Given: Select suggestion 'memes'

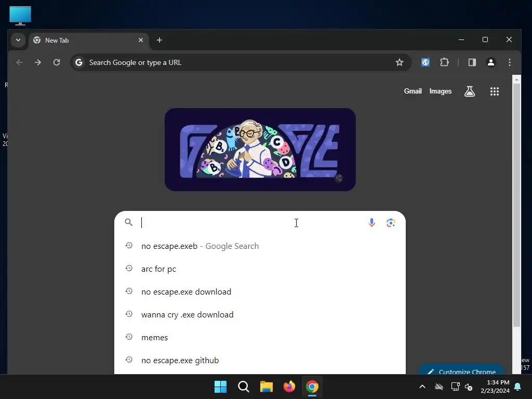Looking at the screenshot, I should pos(260,337).
